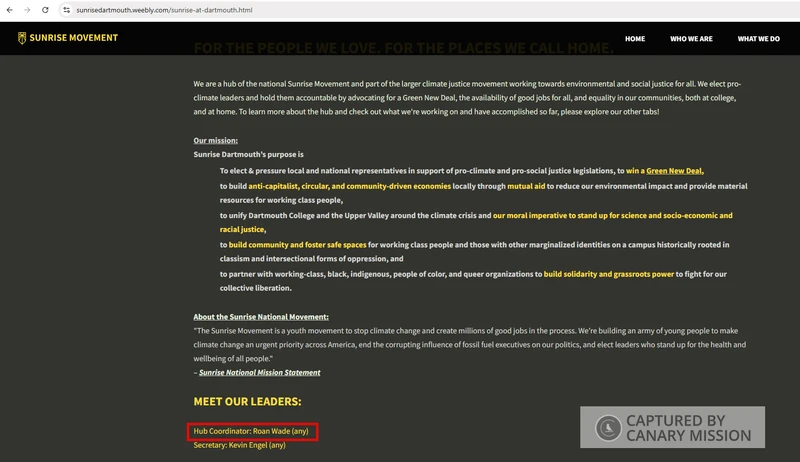Screen dimensions: 800x462
Task: Open the site information icon beside the URL
Action: (67, 10)
